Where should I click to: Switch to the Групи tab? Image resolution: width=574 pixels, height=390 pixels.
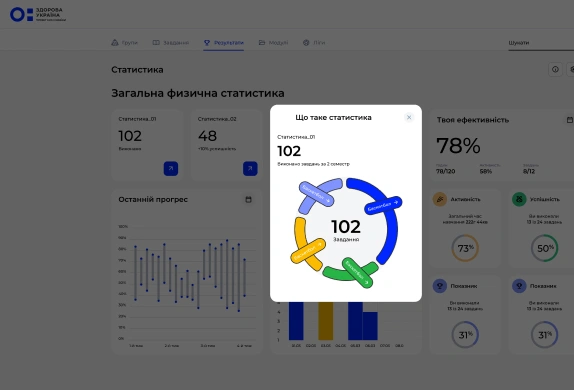coord(124,42)
